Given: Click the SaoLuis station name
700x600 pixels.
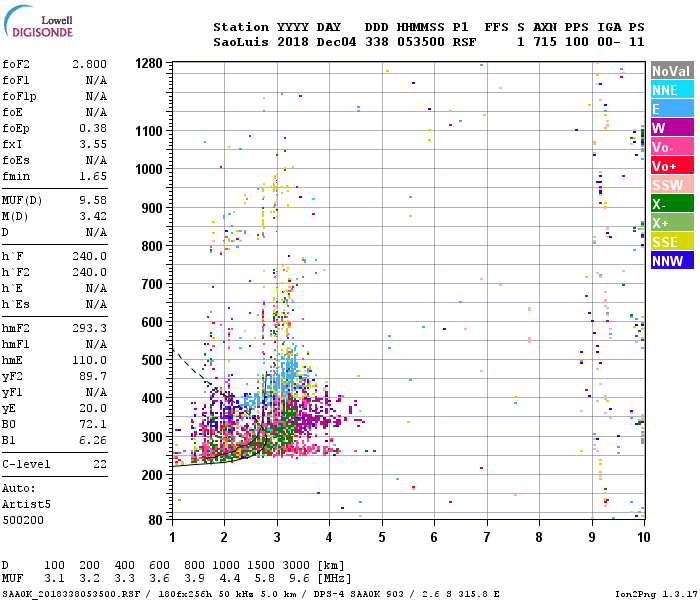Looking at the screenshot, I should pos(241,42).
